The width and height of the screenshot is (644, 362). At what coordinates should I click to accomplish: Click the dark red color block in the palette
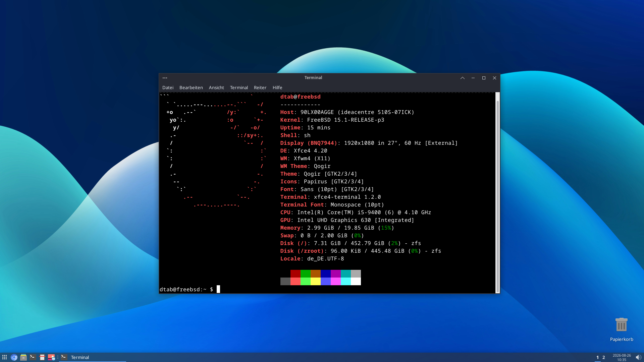tap(296, 274)
